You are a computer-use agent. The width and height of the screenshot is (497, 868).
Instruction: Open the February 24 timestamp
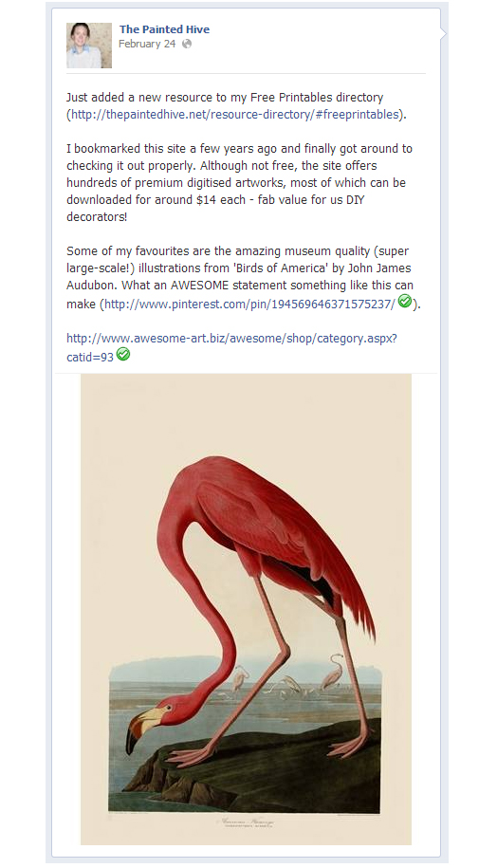click(x=147, y=44)
